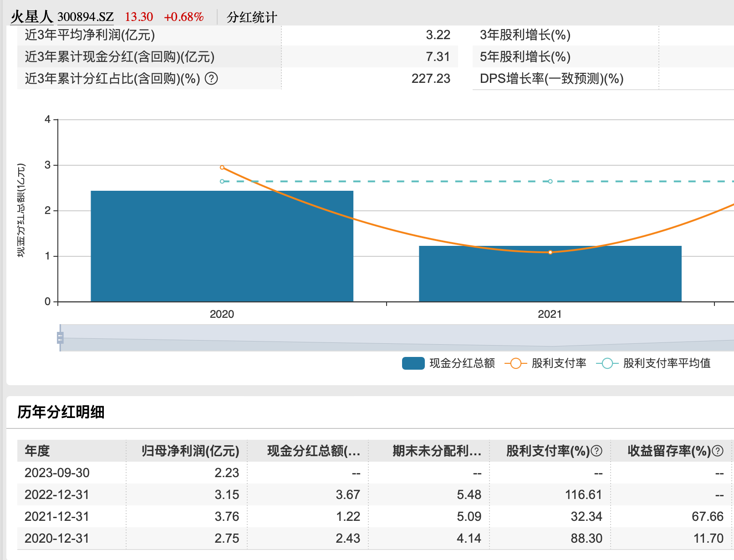
Task: Open the 火星人 stock name link
Action: point(31,15)
